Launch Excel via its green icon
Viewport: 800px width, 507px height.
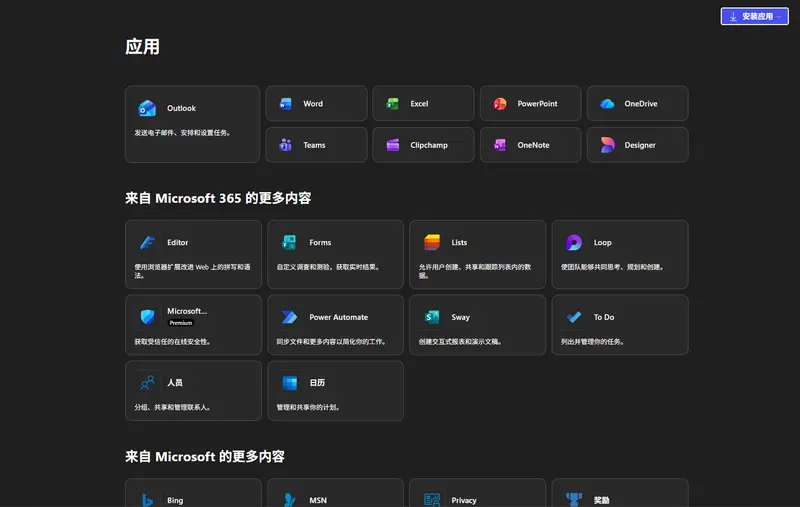393,104
